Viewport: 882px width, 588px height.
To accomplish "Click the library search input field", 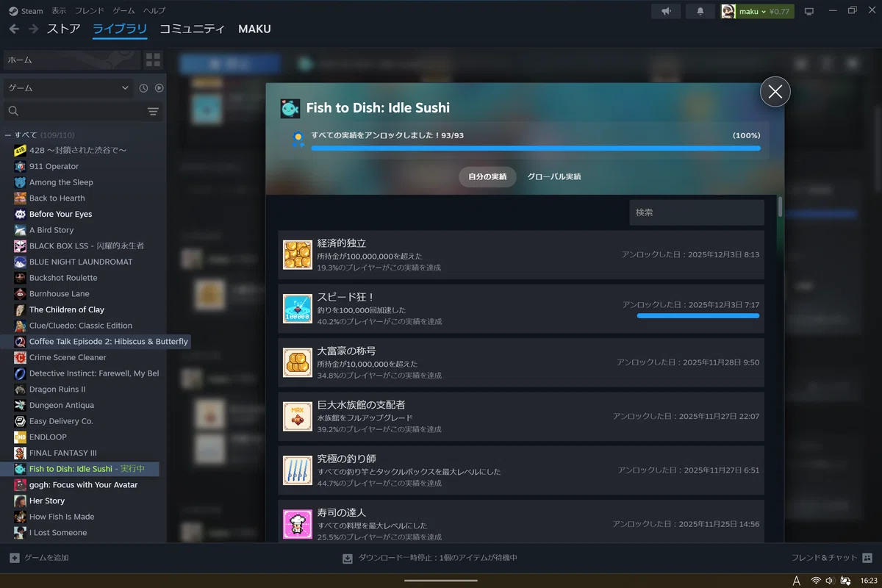I will [x=82, y=111].
